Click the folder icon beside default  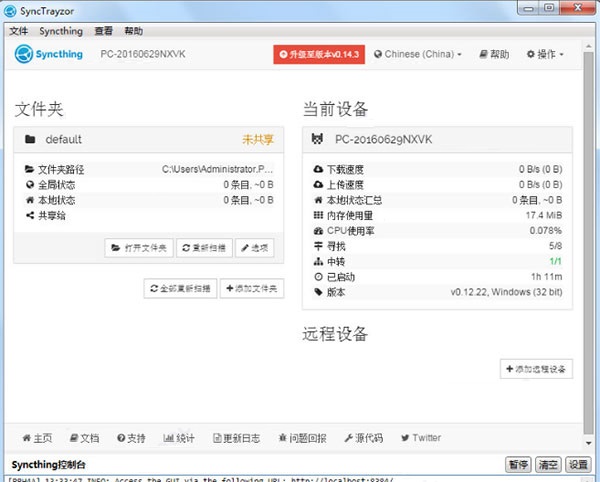(x=30, y=139)
